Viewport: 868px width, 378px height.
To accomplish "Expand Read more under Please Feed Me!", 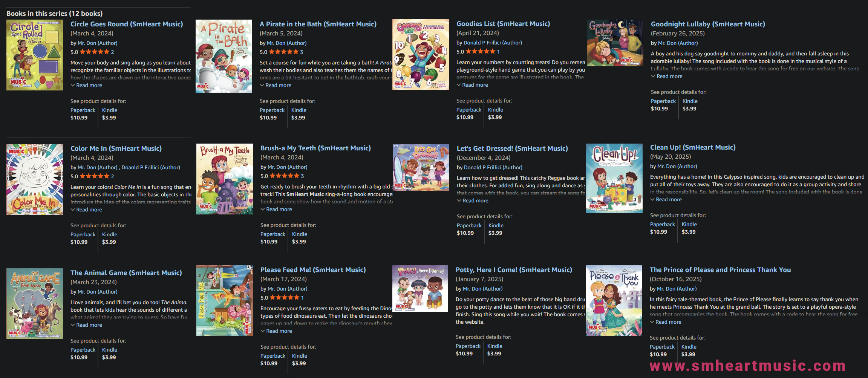I will tap(279, 331).
